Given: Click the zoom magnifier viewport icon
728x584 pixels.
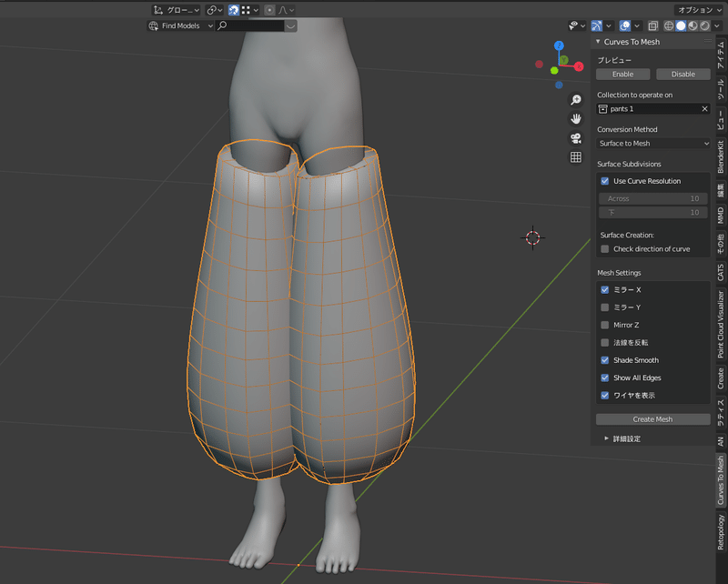Looking at the screenshot, I should [576, 100].
